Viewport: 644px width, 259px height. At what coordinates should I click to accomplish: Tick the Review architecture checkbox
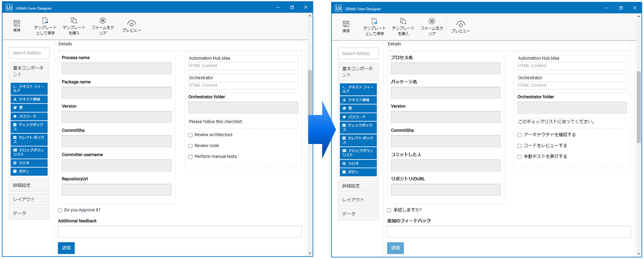[x=190, y=135]
